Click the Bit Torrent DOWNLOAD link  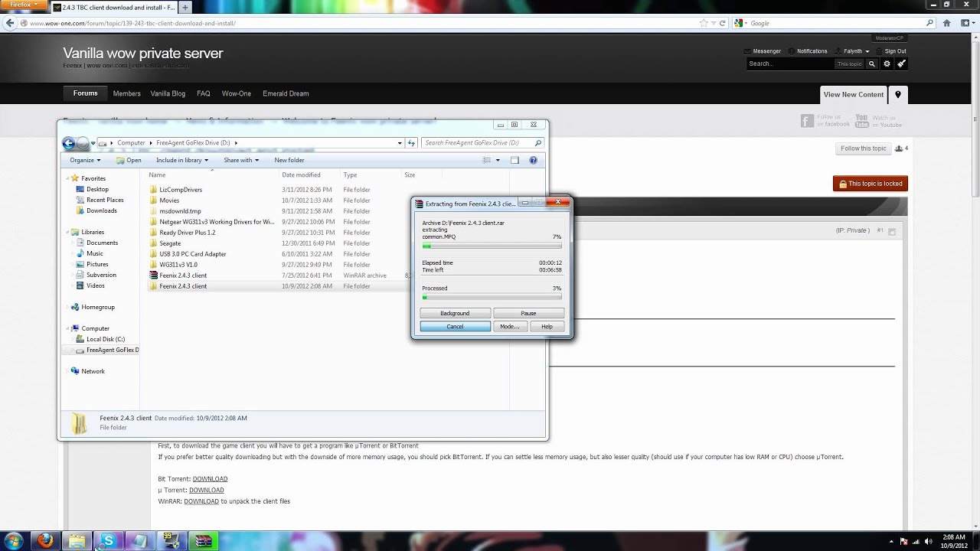(210, 479)
